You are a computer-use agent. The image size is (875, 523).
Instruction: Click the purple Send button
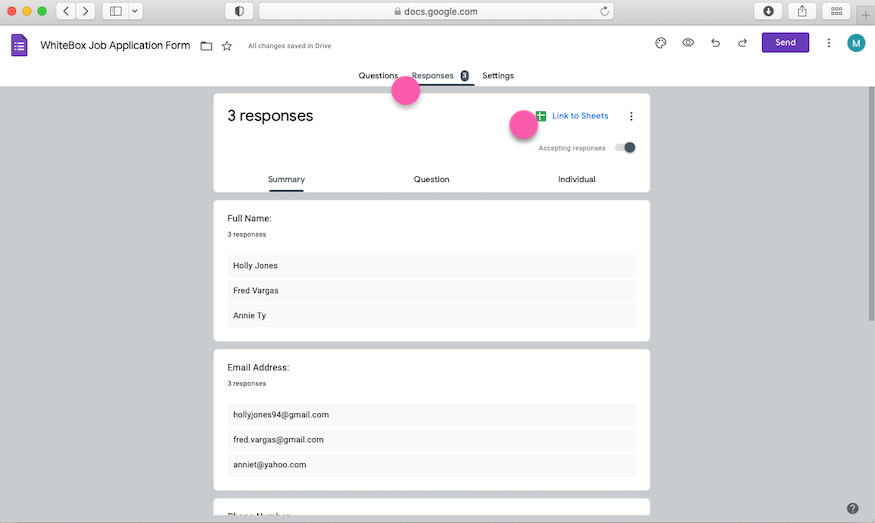tap(785, 43)
